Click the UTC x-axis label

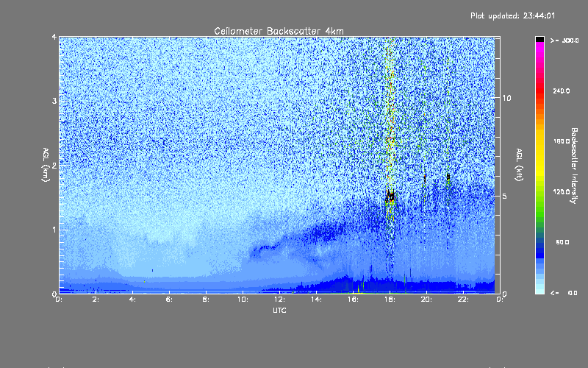(x=279, y=310)
